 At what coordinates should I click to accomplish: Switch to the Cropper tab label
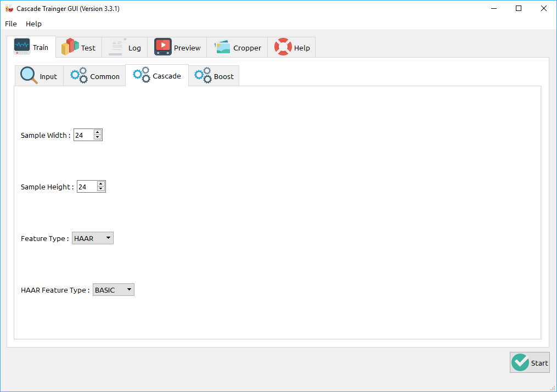[x=247, y=48]
